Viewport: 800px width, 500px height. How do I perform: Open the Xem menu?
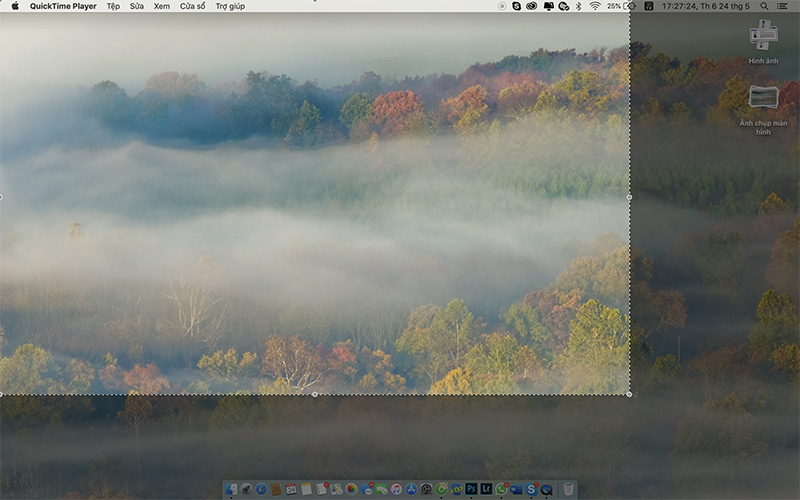pos(161,6)
